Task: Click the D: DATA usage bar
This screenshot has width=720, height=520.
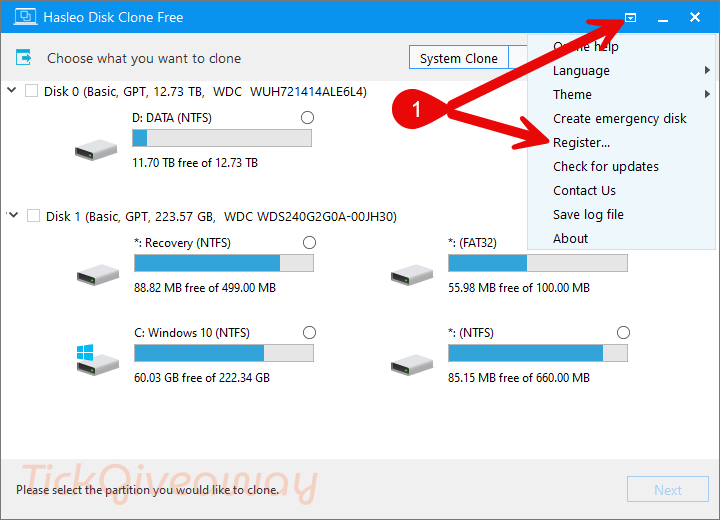Action: tap(222, 138)
